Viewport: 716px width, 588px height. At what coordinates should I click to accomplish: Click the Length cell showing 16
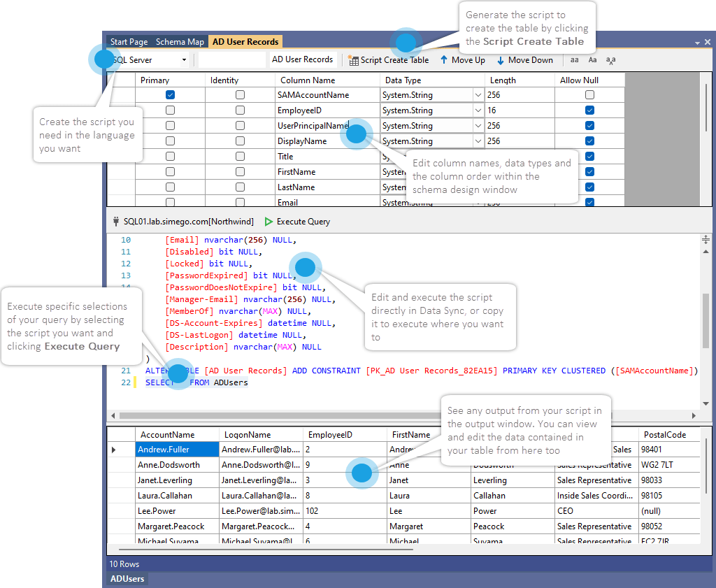pos(520,110)
